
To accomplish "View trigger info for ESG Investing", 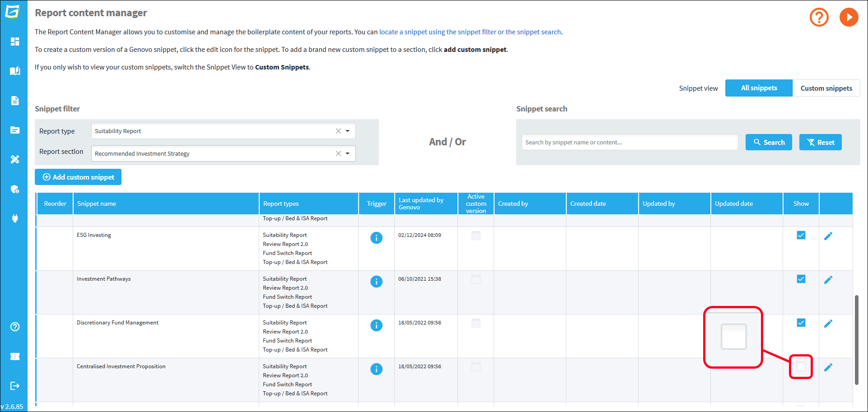I will [376, 238].
